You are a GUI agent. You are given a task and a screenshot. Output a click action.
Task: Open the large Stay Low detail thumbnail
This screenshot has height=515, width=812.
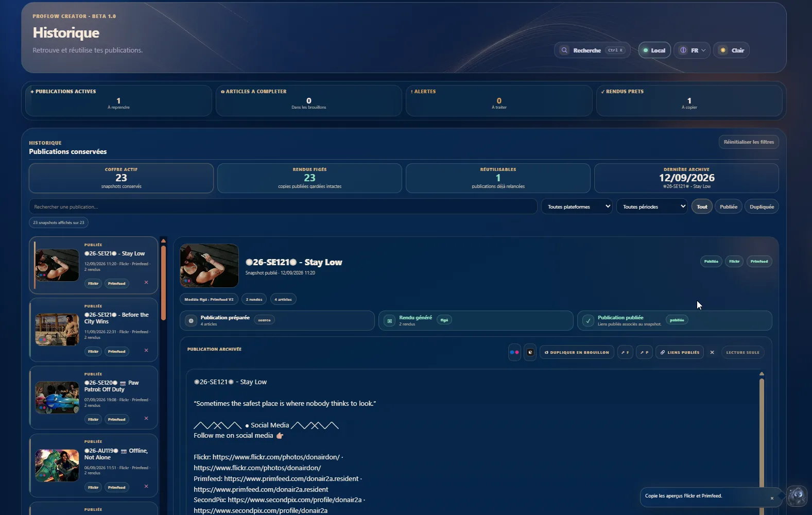click(x=209, y=265)
